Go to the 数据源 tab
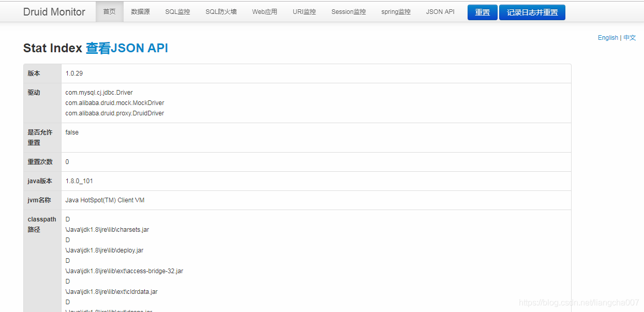Viewport: 644px width, 312px height. [141, 12]
